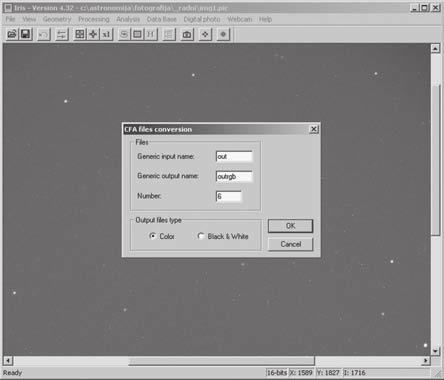The width and height of the screenshot is (444, 380).
Task: Click the small four-arrows icon next to camera
Action: 205,34
